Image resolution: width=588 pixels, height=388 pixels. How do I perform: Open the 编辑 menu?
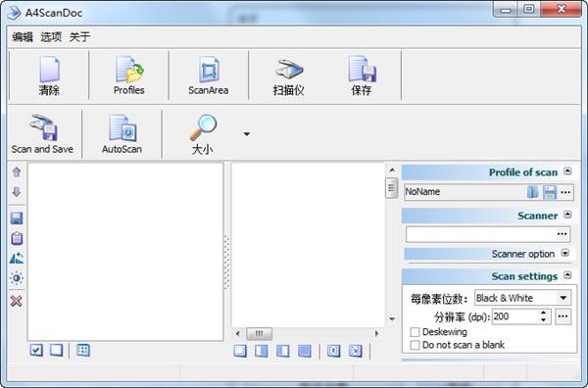click(23, 36)
